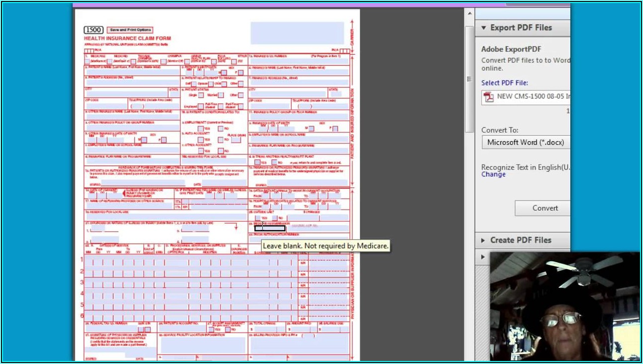Screen dimensions: 643x364
Task: Check the Medicare checkbox in box 1
Action: click(x=87, y=61)
